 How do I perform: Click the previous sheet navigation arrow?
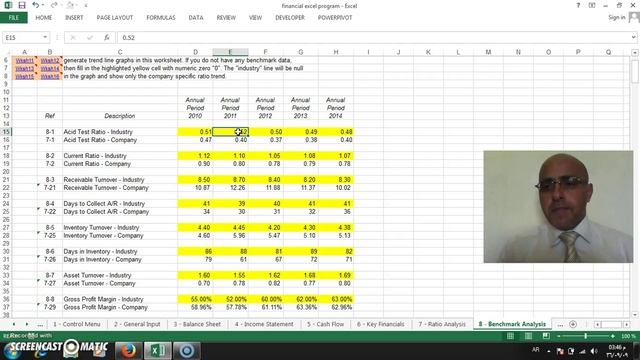point(14,324)
